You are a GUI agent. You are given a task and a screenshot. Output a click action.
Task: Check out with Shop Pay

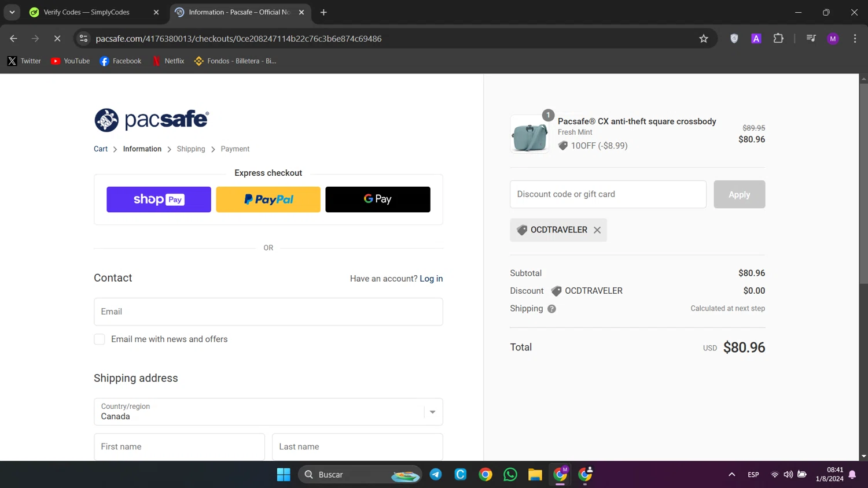159,199
